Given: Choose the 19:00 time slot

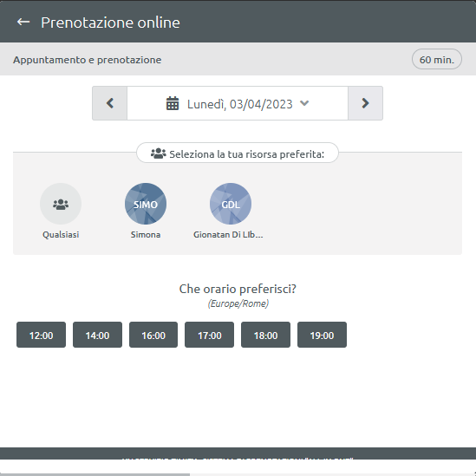Looking at the screenshot, I should click(x=322, y=335).
